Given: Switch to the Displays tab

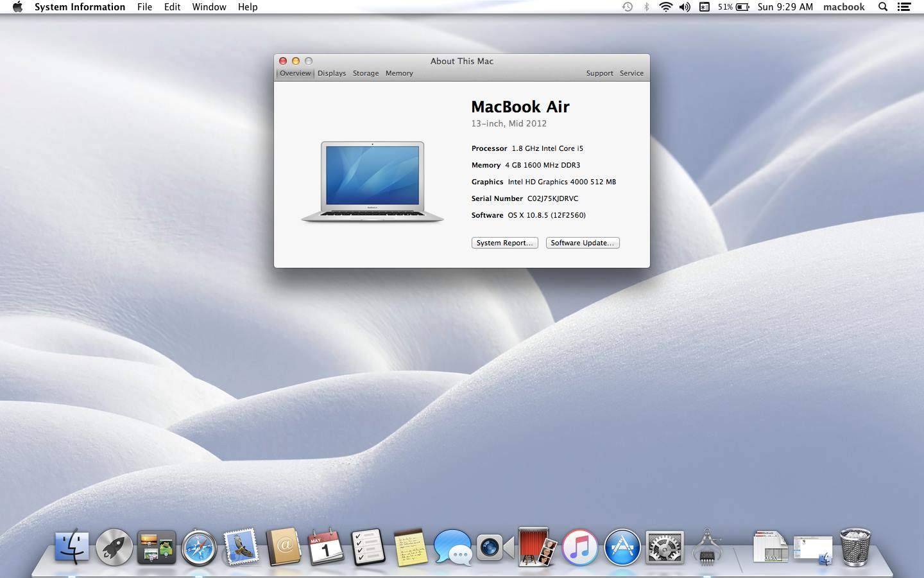Looking at the screenshot, I should 332,73.
